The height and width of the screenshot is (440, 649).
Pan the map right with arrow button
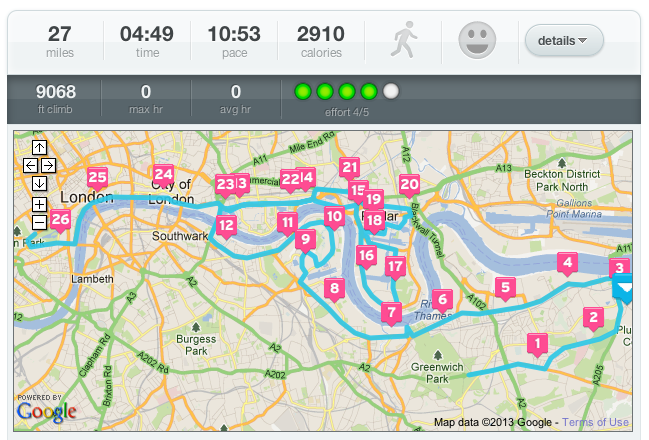[48, 165]
